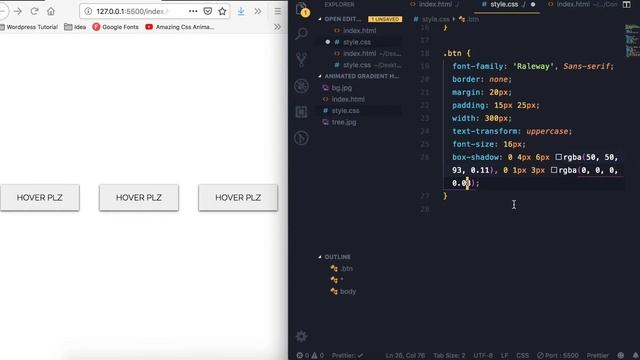The width and height of the screenshot is (640, 360).
Task: Reload the browser page
Action: [34, 11]
